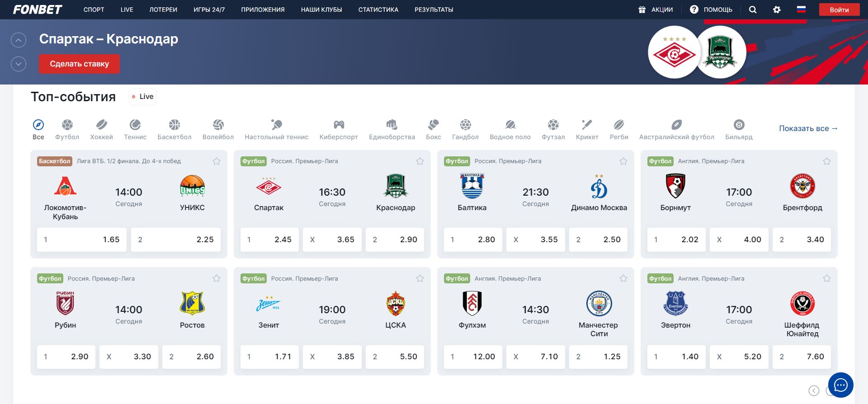Image resolution: width=868 pixels, height=404 pixels.
Task: Filter top events by Крикет
Action: [x=587, y=130]
